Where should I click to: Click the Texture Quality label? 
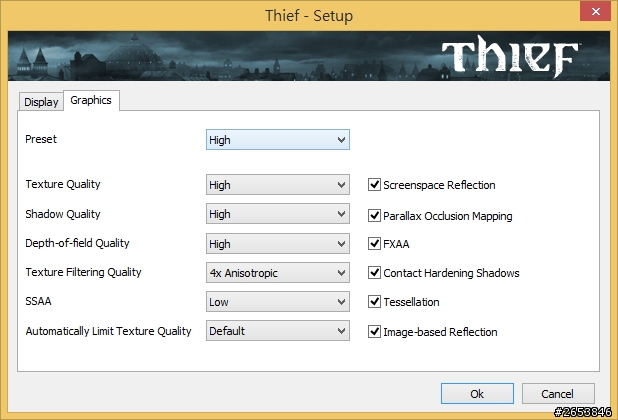63,184
